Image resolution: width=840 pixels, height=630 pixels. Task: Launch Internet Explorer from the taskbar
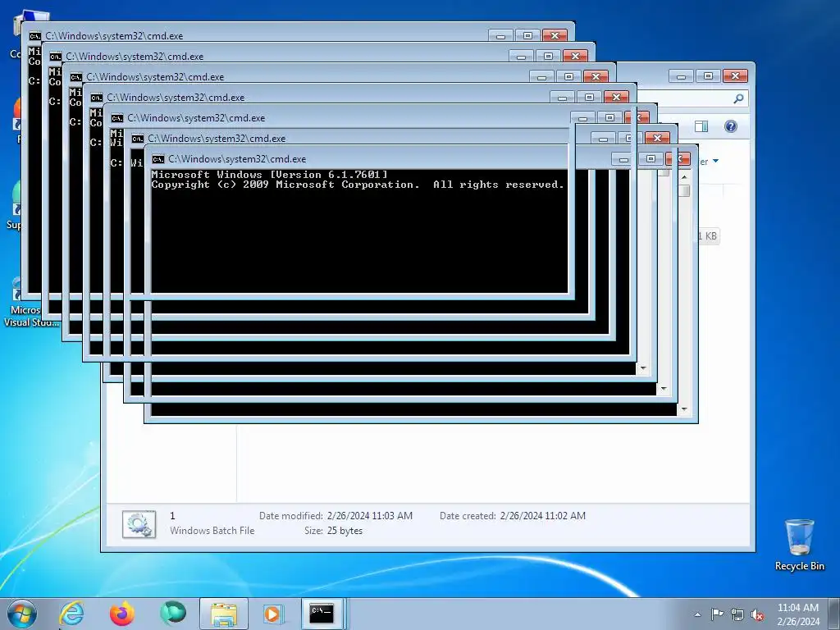click(x=72, y=614)
